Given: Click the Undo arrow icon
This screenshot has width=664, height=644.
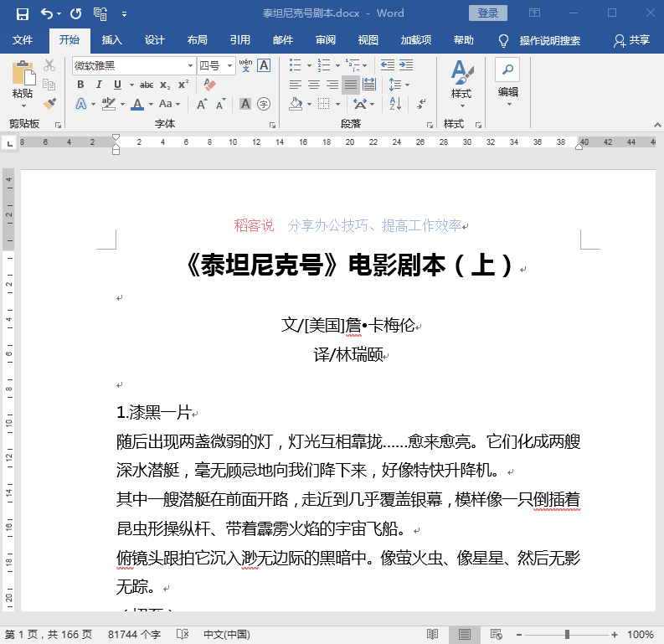Looking at the screenshot, I should coord(46,13).
